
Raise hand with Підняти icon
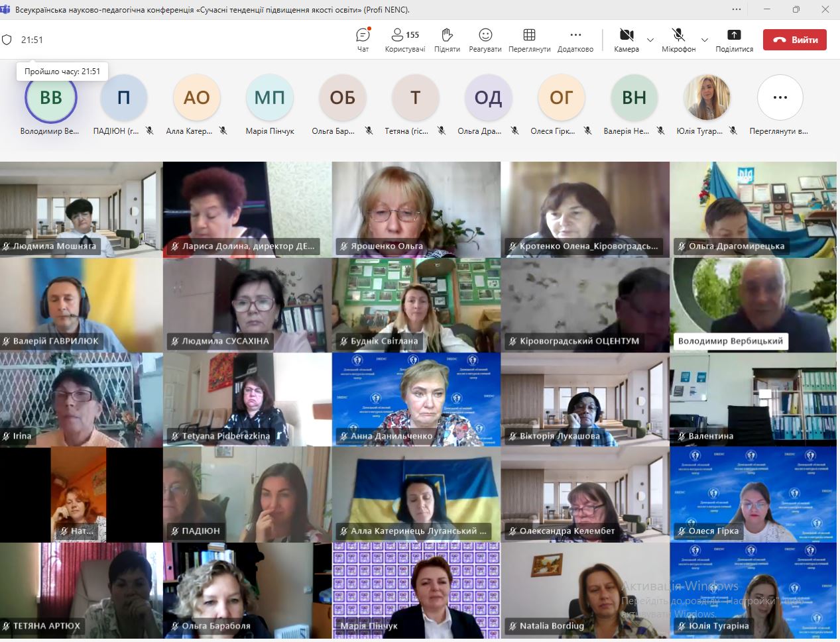(x=447, y=39)
